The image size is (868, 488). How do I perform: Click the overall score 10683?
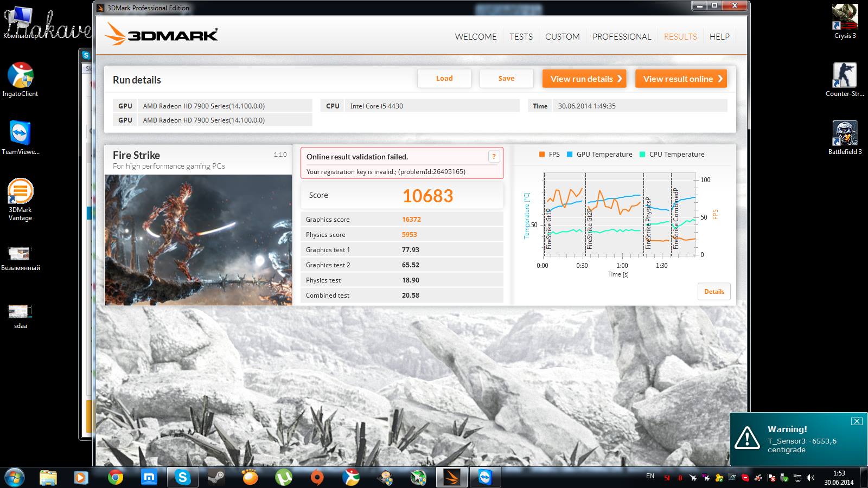pos(427,196)
